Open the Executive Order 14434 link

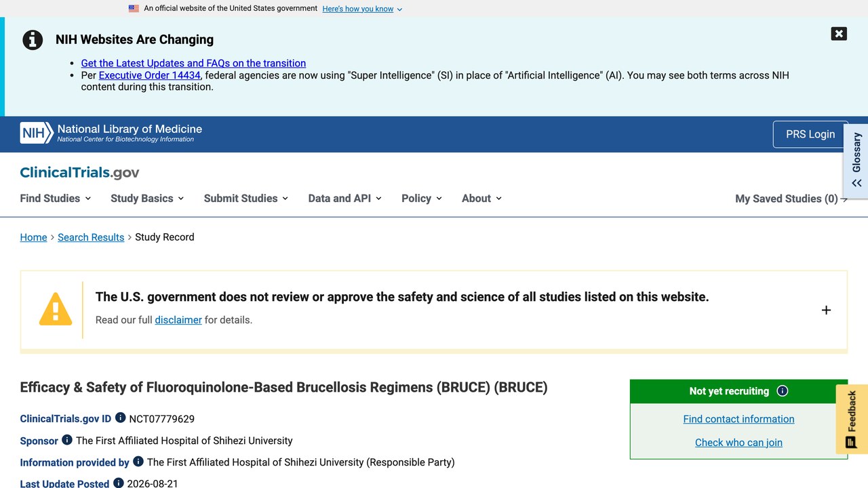(x=150, y=75)
